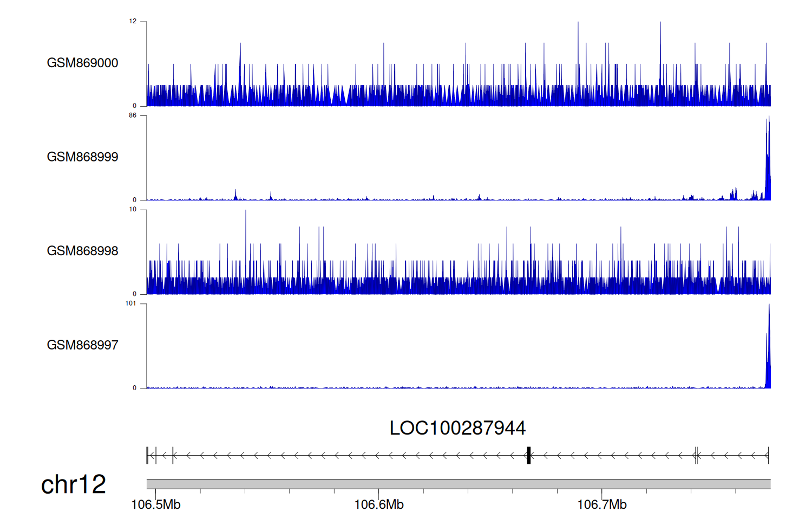The width and height of the screenshot is (812, 531).
Task: Click the 106.5Mb axis position label
Action: pos(156,505)
